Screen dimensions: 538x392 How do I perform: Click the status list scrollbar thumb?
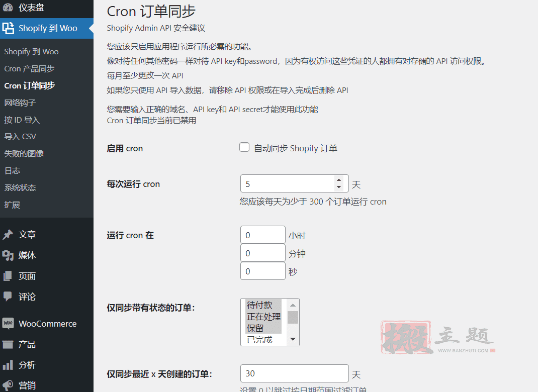(x=293, y=317)
